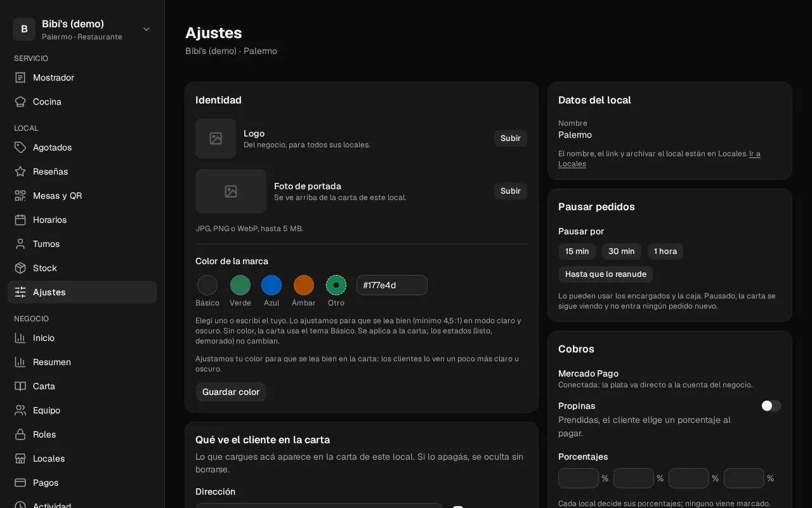Click the #177e4d hex color field
Screen dimensions: 812x508
pos(392,285)
